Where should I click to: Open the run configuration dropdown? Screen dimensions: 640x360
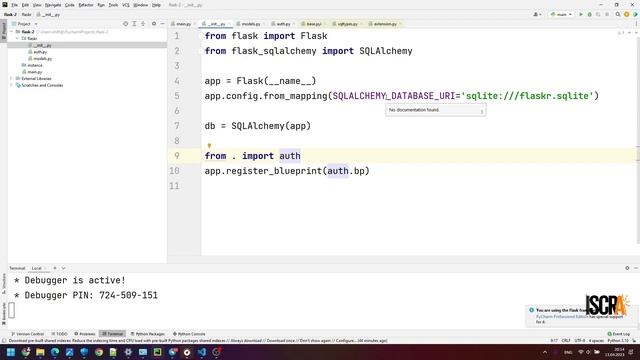tap(561, 14)
